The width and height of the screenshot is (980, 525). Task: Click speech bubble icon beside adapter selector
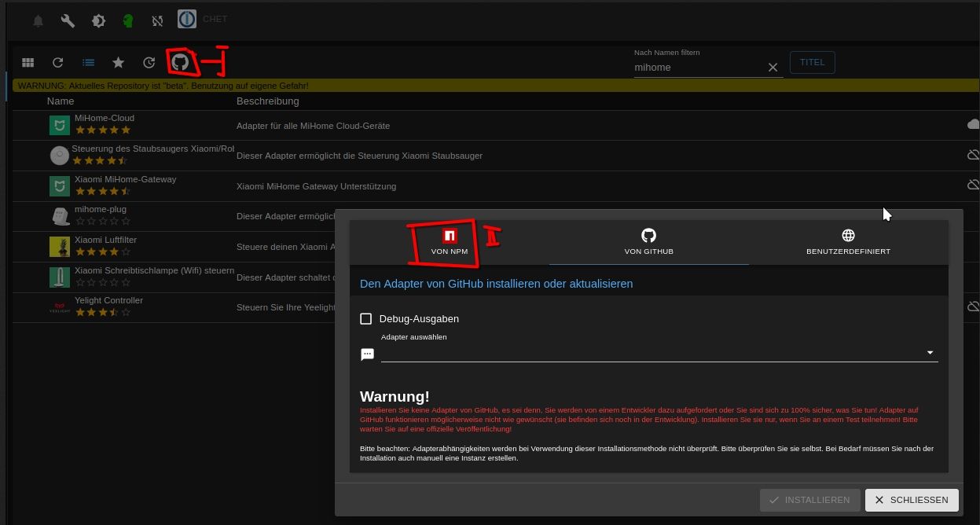coord(367,354)
